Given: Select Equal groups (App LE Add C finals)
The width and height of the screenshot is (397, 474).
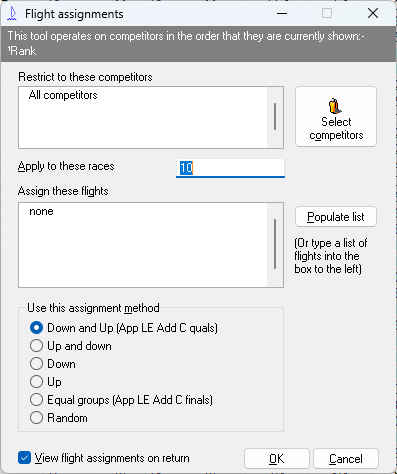Looking at the screenshot, I should coord(36,400).
